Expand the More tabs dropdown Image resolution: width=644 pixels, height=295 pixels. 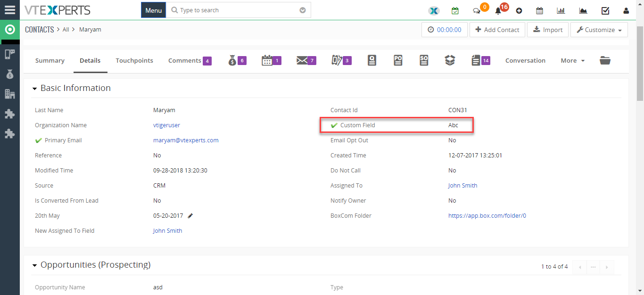click(x=572, y=60)
